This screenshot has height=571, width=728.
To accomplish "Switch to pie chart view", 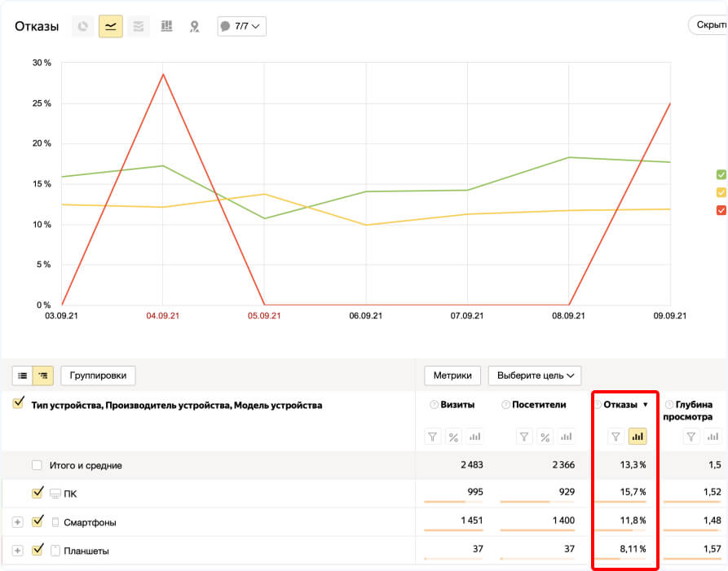I will [83, 26].
